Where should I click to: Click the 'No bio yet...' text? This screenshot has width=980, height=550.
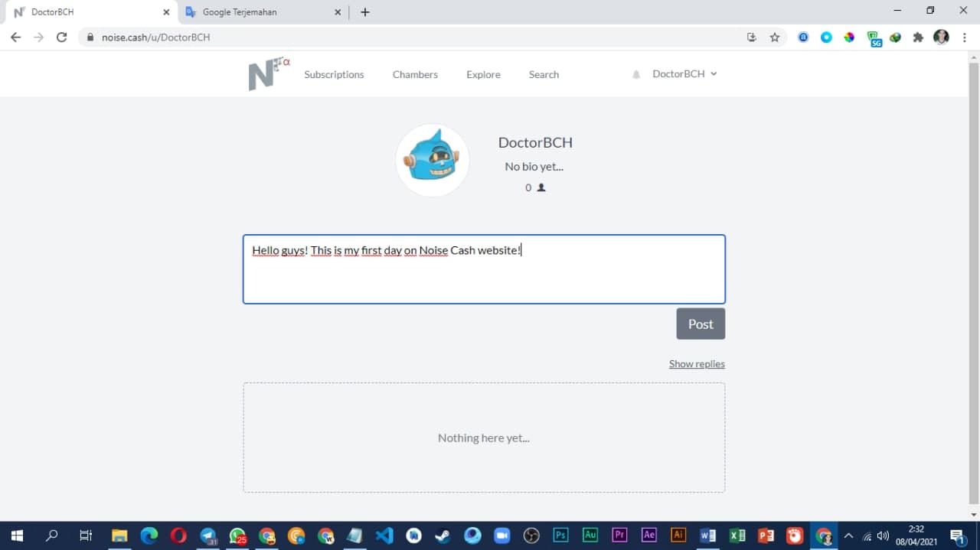point(534,167)
